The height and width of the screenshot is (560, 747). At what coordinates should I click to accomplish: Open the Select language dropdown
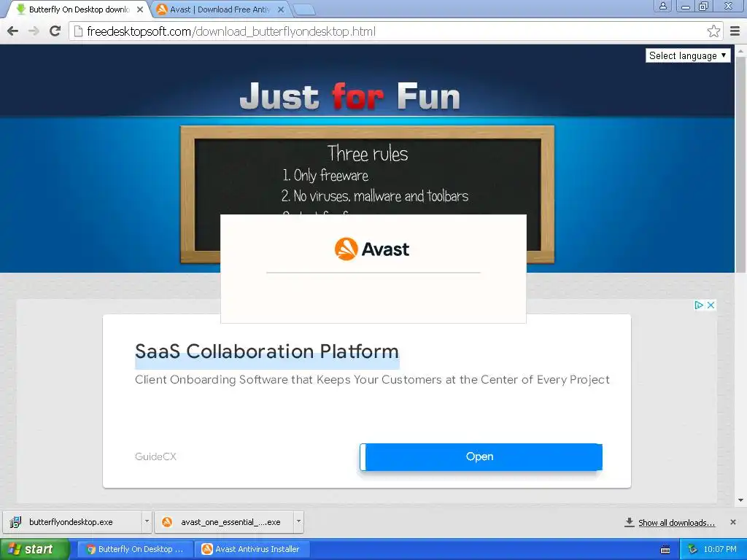coord(687,55)
